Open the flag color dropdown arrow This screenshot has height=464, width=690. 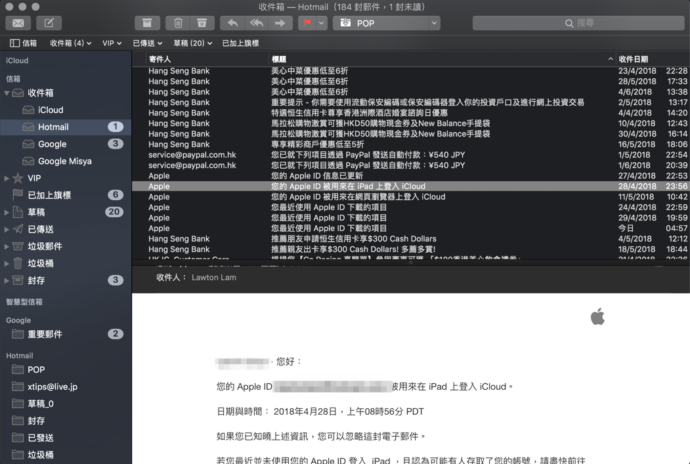tap(322, 23)
